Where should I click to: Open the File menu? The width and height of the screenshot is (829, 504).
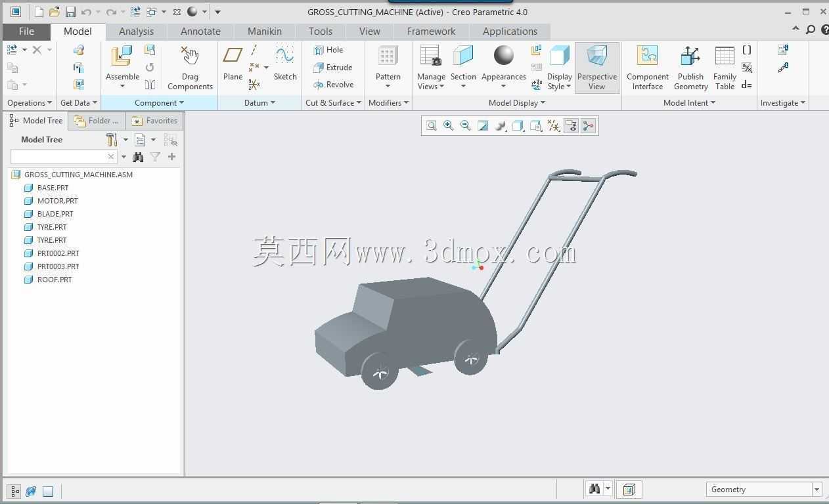26,31
